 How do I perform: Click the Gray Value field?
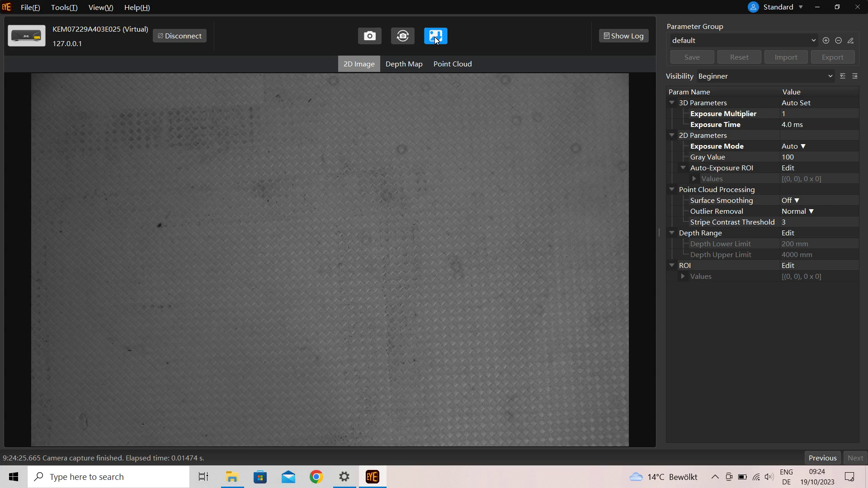point(818,157)
